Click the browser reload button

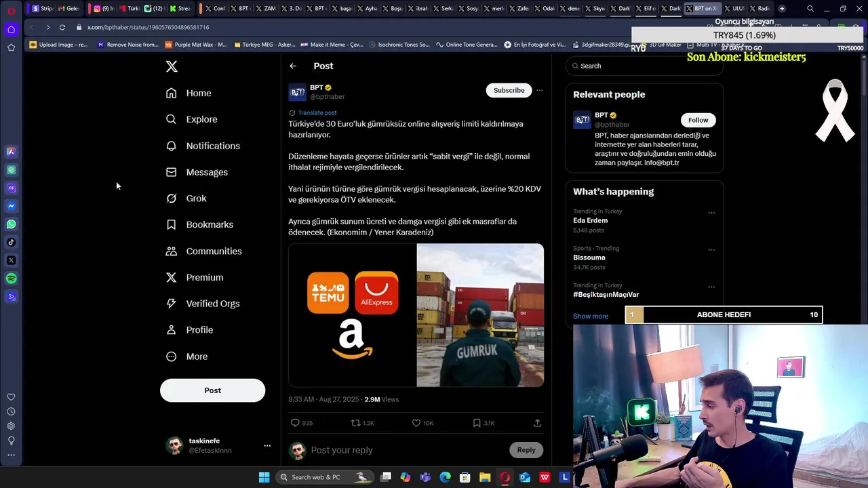coord(62,27)
